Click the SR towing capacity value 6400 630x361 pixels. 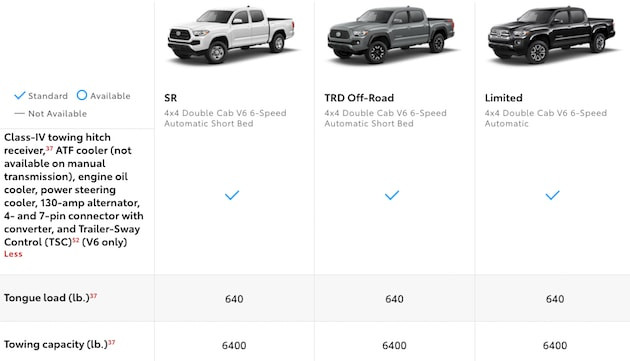pyautogui.click(x=234, y=345)
